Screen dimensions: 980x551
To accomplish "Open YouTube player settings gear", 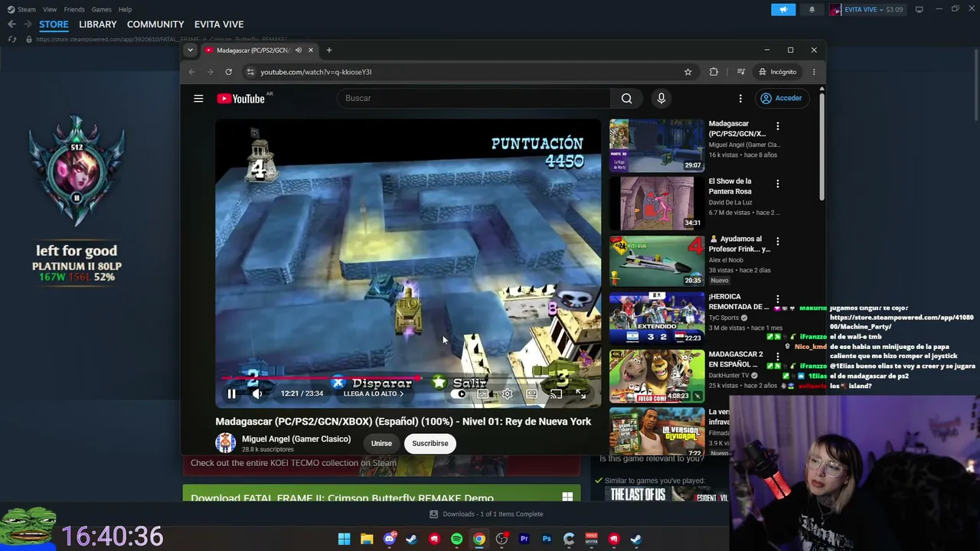I will (507, 394).
